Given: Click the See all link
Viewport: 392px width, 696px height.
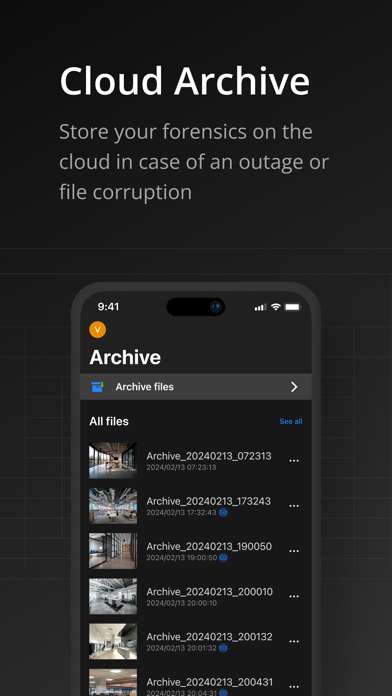Looking at the screenshot, I should (291, 421).
